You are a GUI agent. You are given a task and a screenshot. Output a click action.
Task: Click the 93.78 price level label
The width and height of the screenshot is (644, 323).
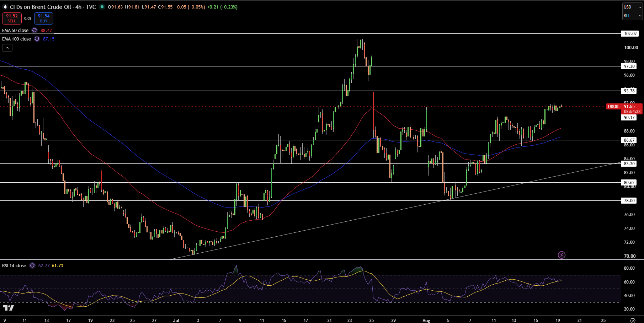point(629,91)
